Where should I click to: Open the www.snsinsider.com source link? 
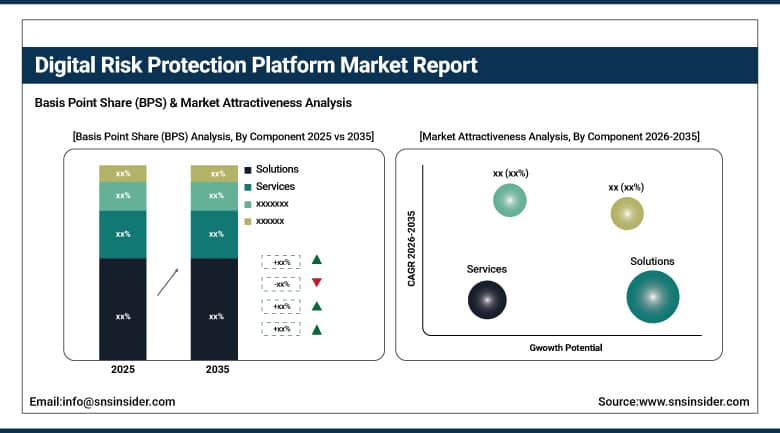[694, 402]
